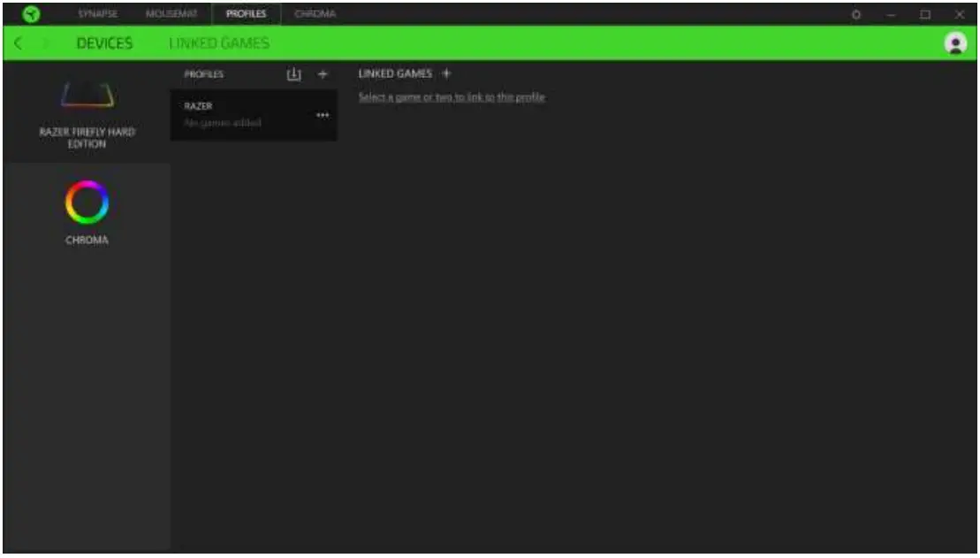Click the PROFILES column heading text
Image resolution: width=980 pixels, height=558 pixels.
coord(204,74)
